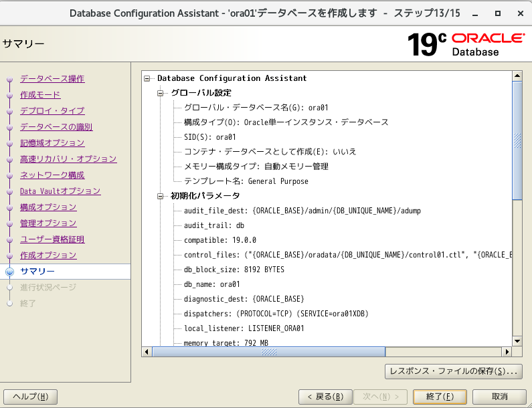Select the db_name: ora01 row

pyautogui.click(x=212, y=284)
